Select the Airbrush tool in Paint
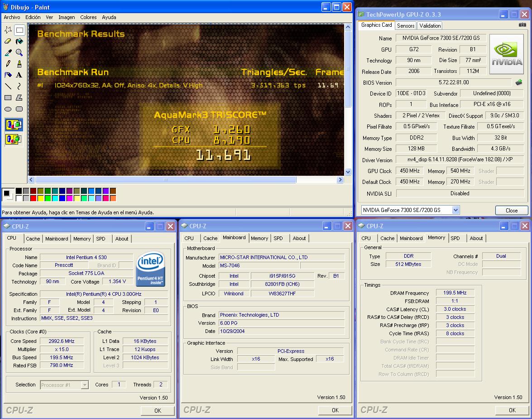This screenshot has width=532, height=419. pos(8,75)
